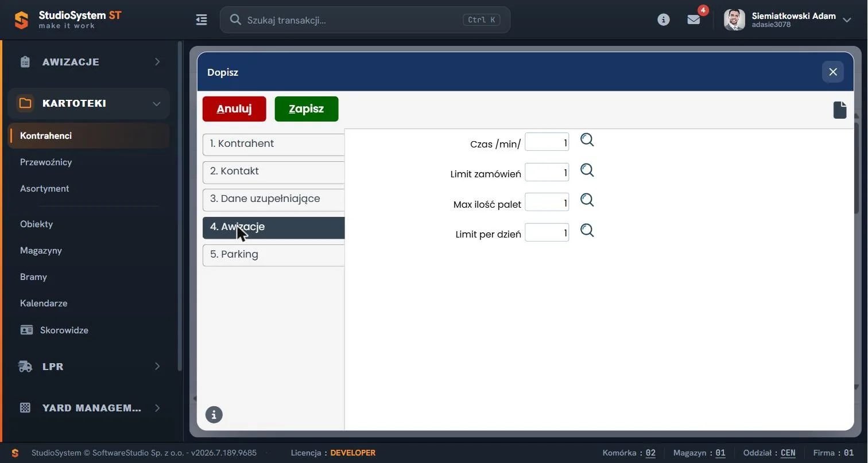Click the Magazyn 01 status value

click(x=720, y=453)
